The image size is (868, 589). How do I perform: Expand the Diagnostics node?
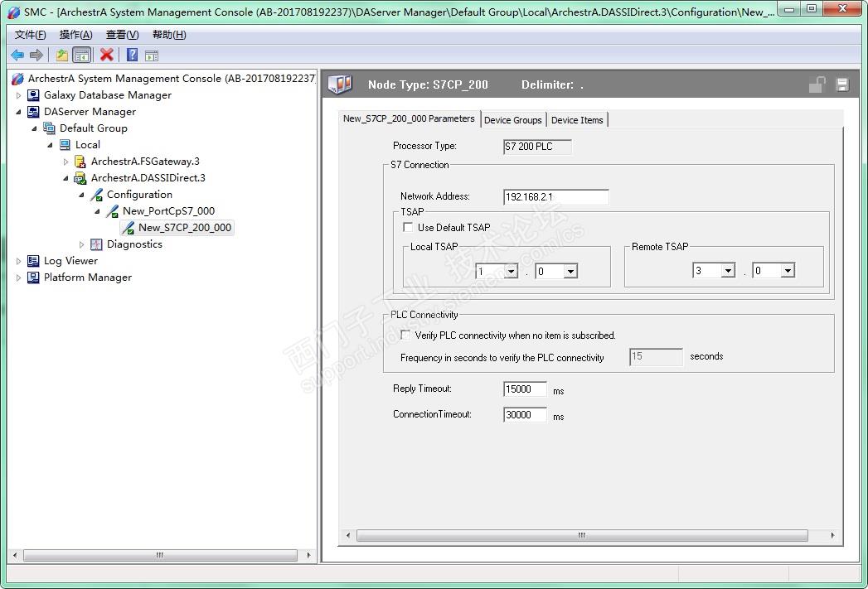(82, 244)
